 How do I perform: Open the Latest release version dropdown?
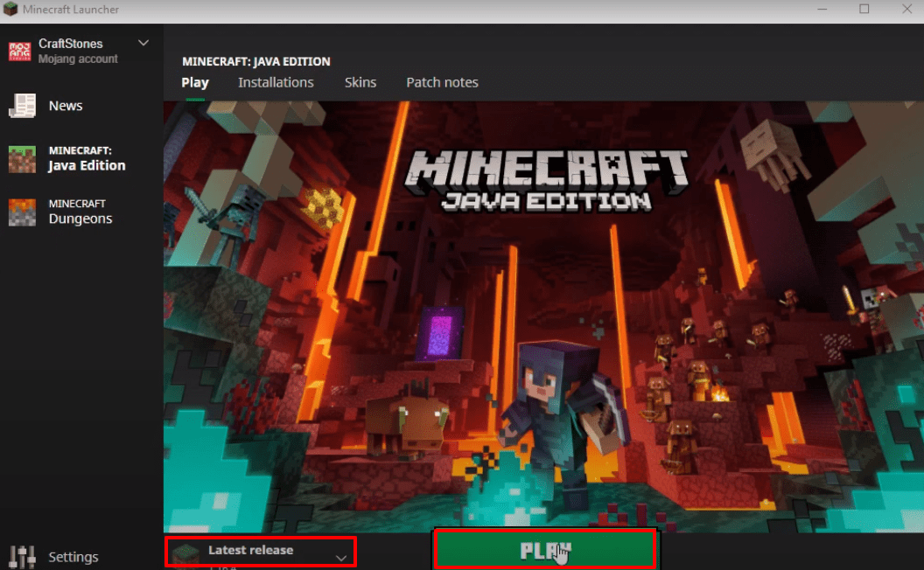261,553
